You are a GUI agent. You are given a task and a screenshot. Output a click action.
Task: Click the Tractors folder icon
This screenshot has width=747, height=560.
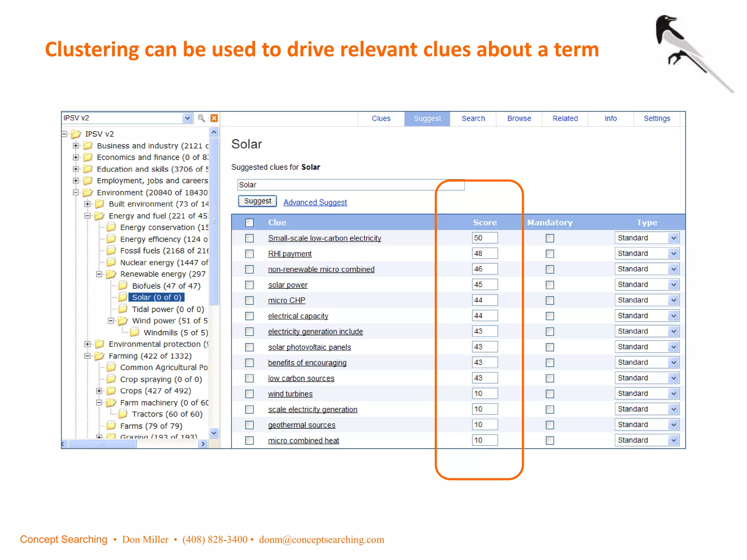coord(123,414)
